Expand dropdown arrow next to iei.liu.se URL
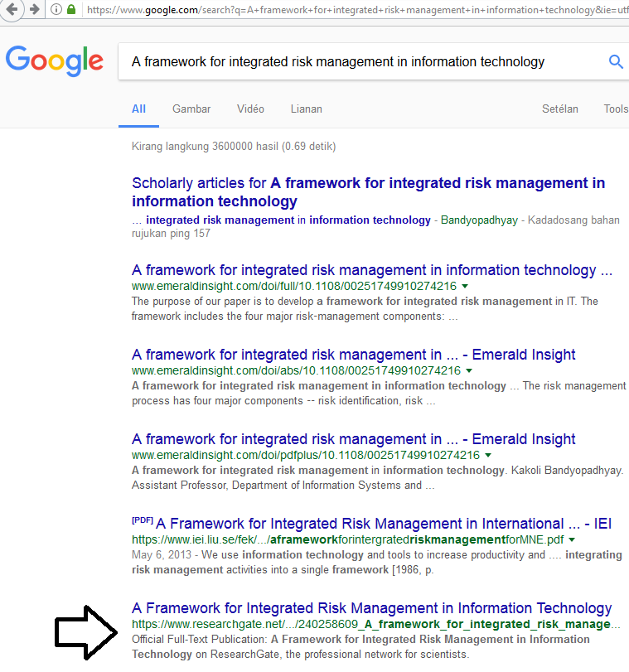 [572, 539]
